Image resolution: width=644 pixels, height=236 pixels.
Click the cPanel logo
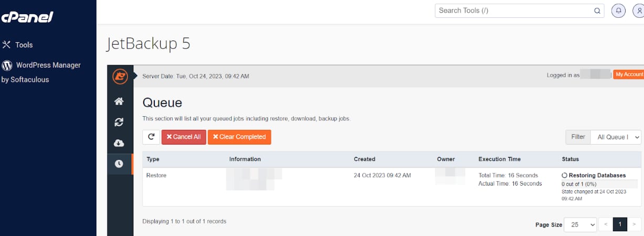27,17
